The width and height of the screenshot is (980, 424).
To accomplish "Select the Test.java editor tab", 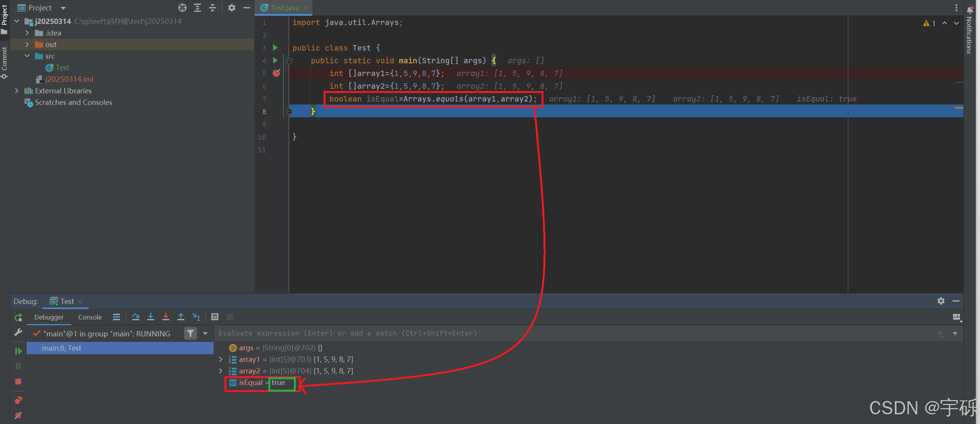I will (x=284, y=8).
